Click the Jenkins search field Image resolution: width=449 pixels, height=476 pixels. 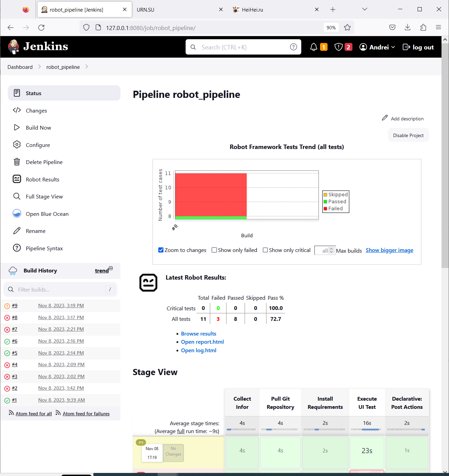[243, 47]
